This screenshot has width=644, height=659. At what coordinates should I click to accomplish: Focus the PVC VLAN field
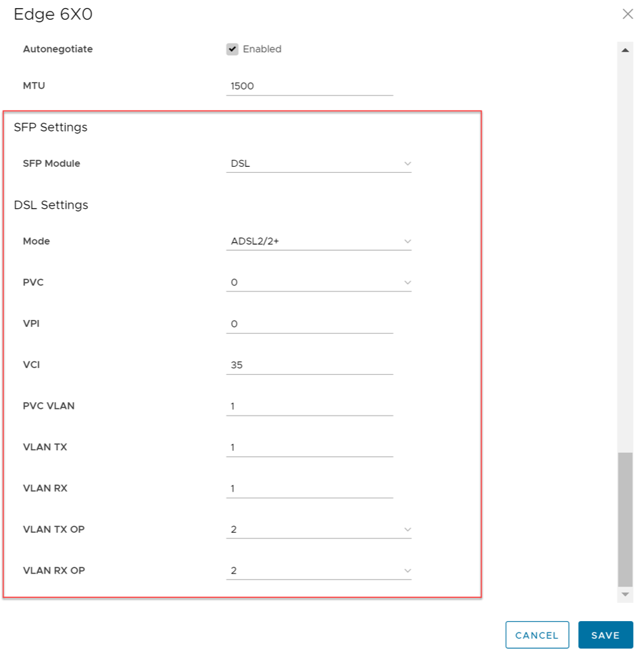[309, 407]
